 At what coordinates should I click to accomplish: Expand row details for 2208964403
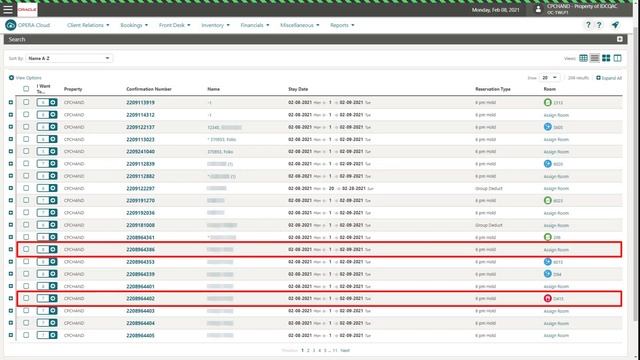[11, 311]
